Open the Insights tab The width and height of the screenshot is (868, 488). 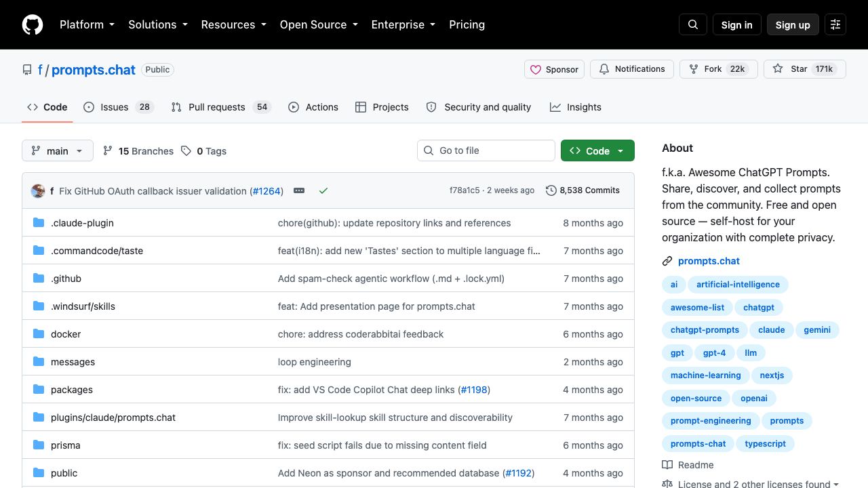coord(576,107)
